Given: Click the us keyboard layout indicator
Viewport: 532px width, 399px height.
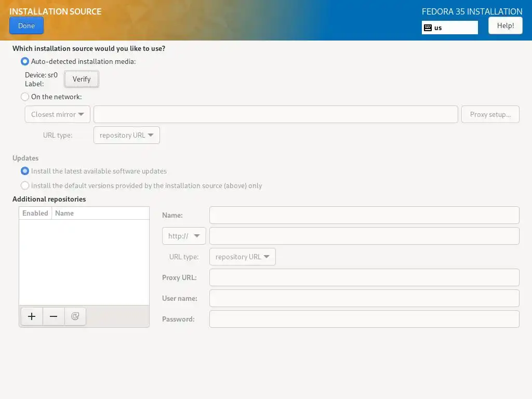Looking at the screenshot, I should [x=450, y=28].
